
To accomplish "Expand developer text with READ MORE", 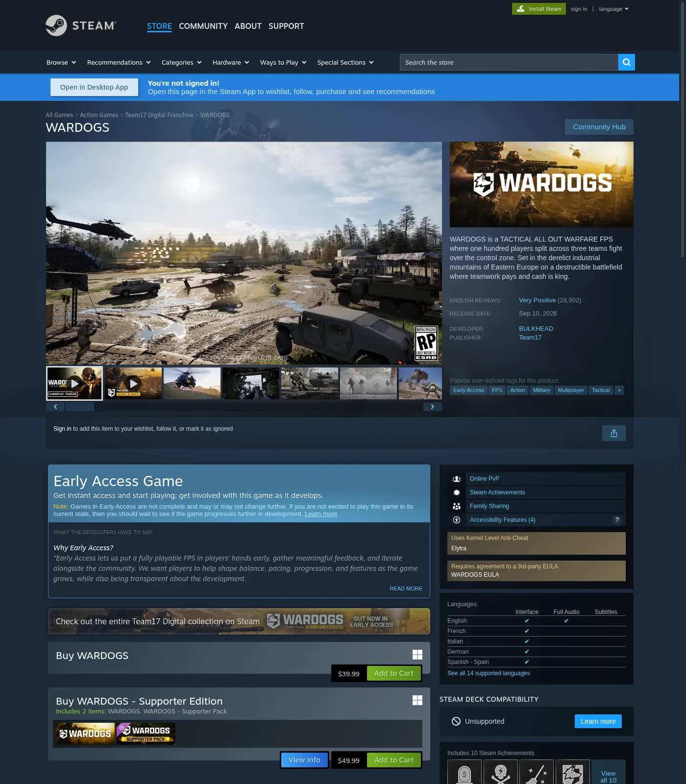I will [406, 588].
